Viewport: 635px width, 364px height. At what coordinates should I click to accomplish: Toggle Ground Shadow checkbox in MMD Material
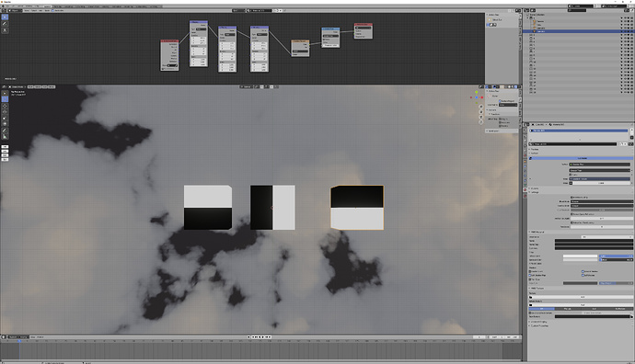[583, 271]
